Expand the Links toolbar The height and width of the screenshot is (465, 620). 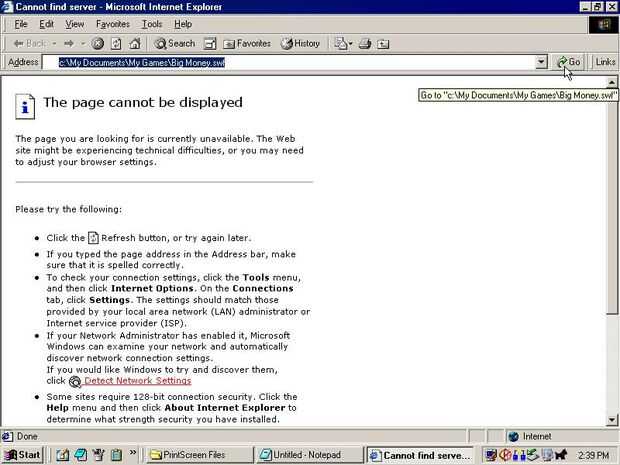[605, 62]
